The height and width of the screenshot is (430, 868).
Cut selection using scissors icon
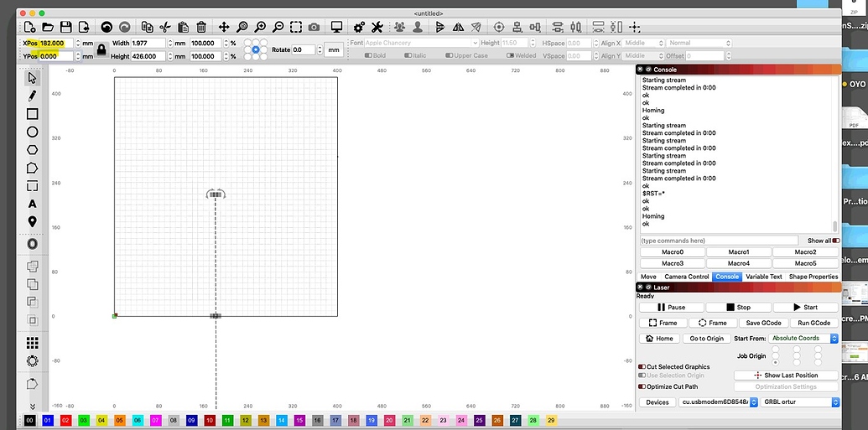pos(165,27)
